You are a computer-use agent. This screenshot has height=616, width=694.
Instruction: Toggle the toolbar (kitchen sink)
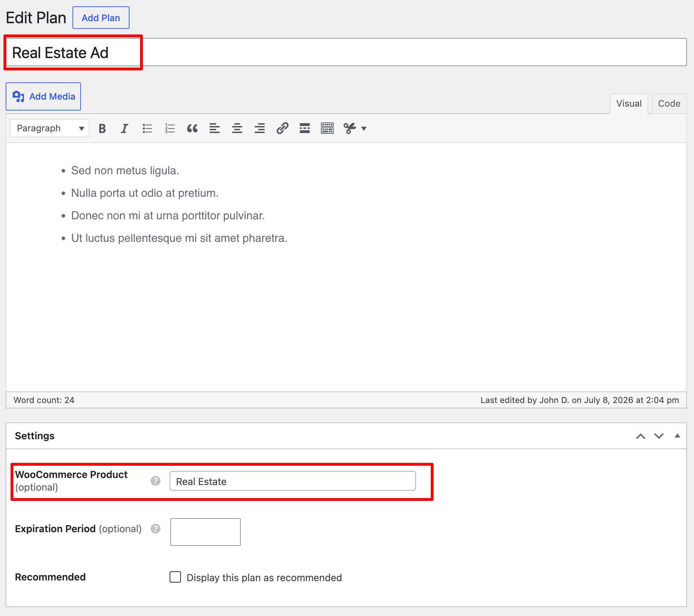[x=327, y=128]
